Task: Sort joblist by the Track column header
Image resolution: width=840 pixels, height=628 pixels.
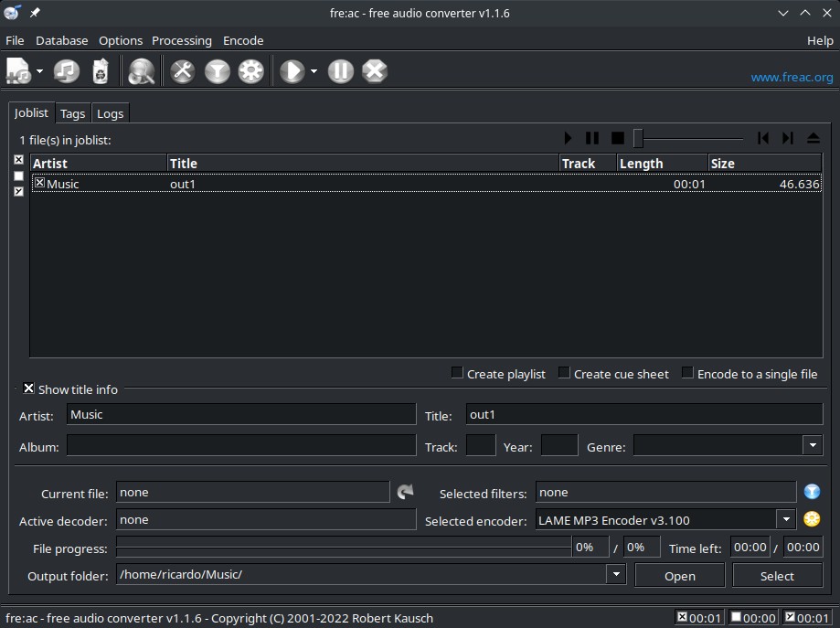Action: (x=588, y=163)
